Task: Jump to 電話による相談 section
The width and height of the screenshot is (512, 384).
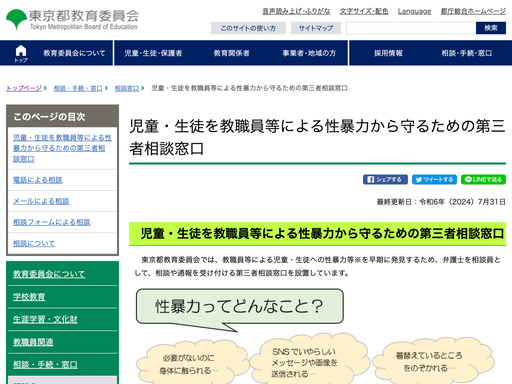Action: pos(38,180)
